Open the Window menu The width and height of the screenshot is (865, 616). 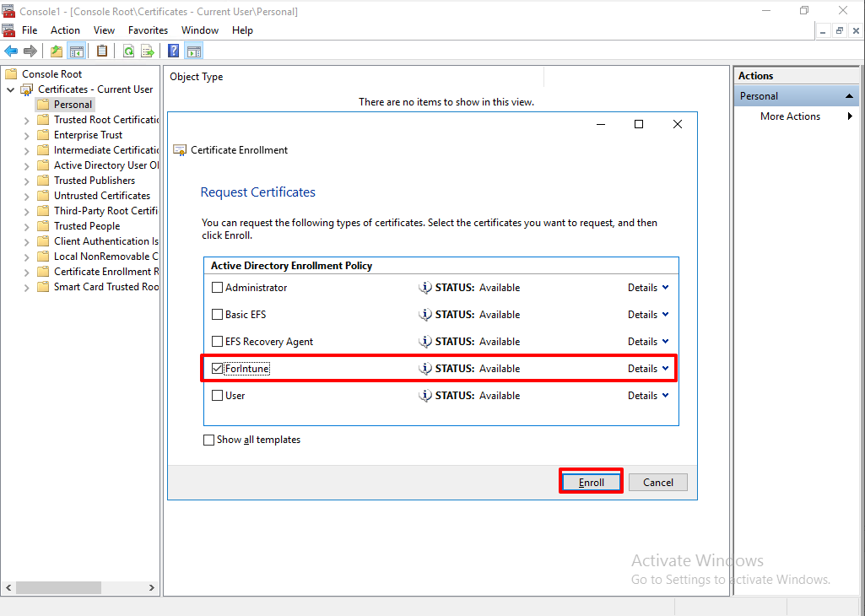(x=200, y=30)
